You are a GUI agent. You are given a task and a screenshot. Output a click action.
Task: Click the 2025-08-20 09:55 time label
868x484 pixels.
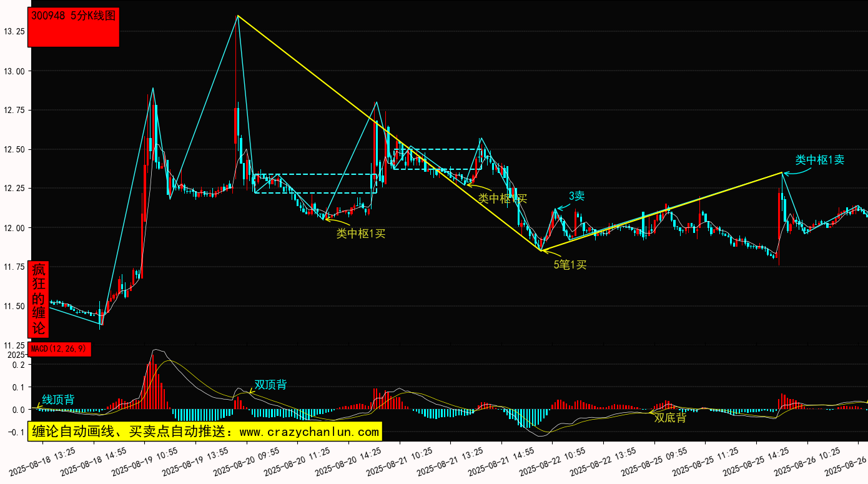(247, 462)
